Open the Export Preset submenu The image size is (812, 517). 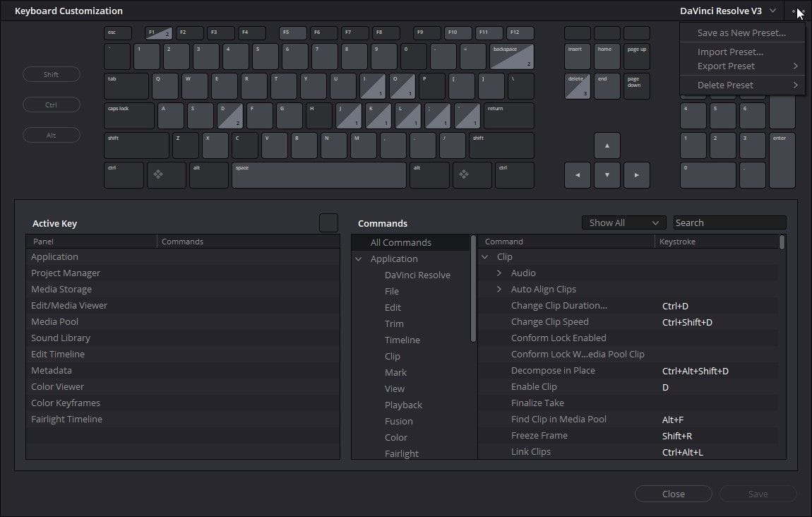coord(743,66)
